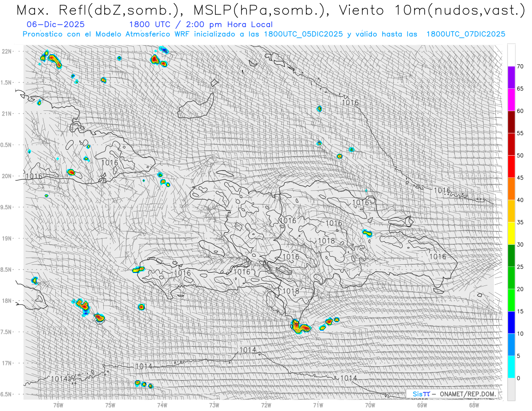
Task: Click the '60' color scale label
Action: click(520, 111)
